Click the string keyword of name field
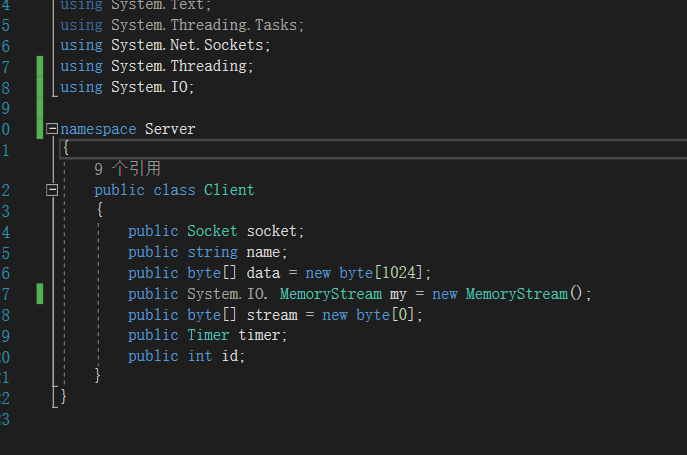This screenshot has width=687, height=455. (212, 252)
